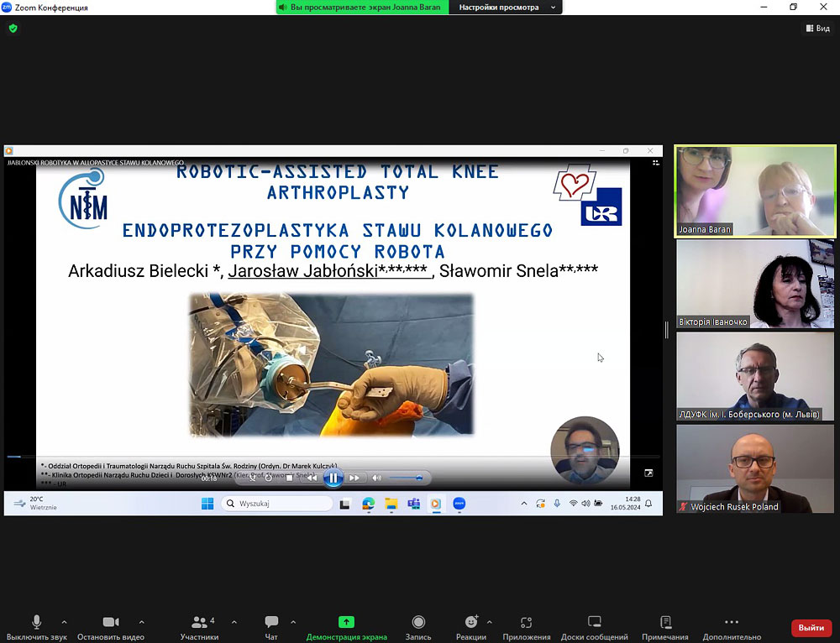840x643 pixels.
Task: Click media player seek progress bar
Action: (x=333, y=457)
